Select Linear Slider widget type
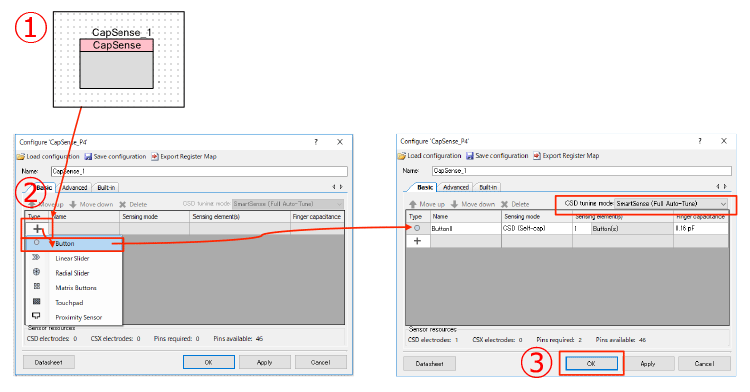 click(72, 259)
